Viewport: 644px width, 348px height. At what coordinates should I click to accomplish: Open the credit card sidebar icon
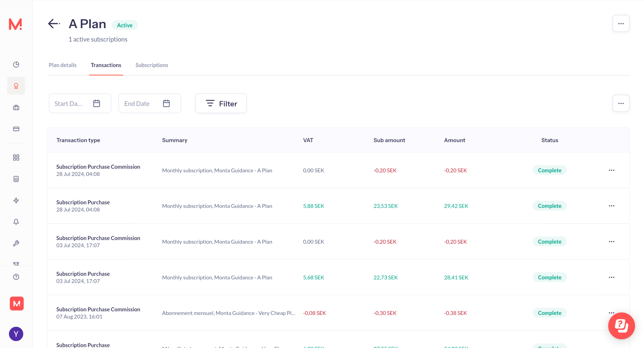16,129
